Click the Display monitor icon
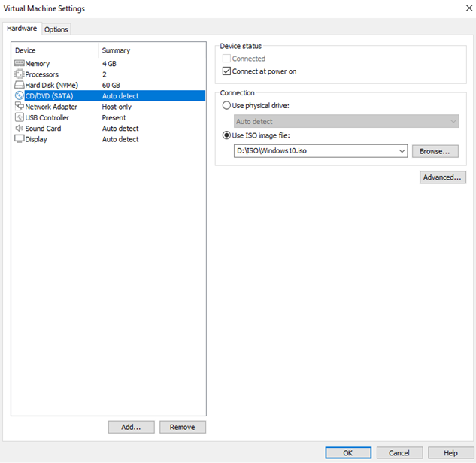The image size is (476, 463). [19, 138]
